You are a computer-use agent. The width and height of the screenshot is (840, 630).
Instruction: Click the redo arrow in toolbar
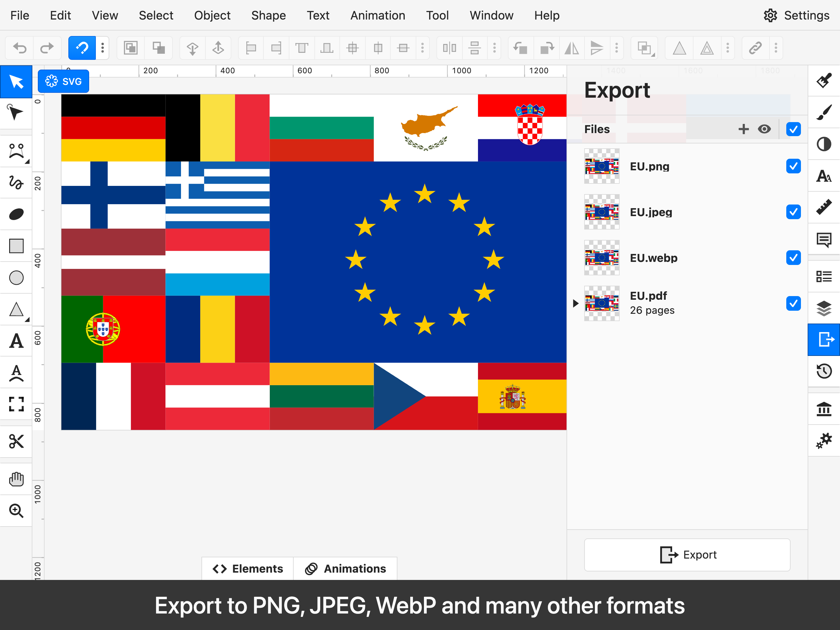click(47, 48)
